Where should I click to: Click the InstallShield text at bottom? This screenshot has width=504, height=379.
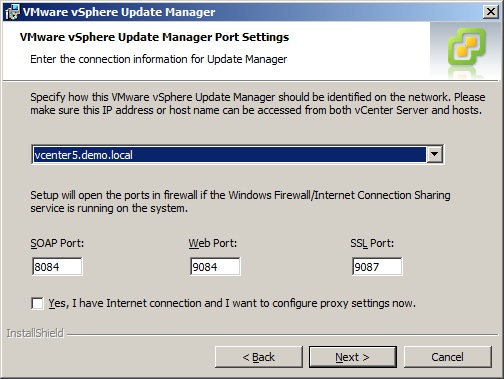pos(35,333)
